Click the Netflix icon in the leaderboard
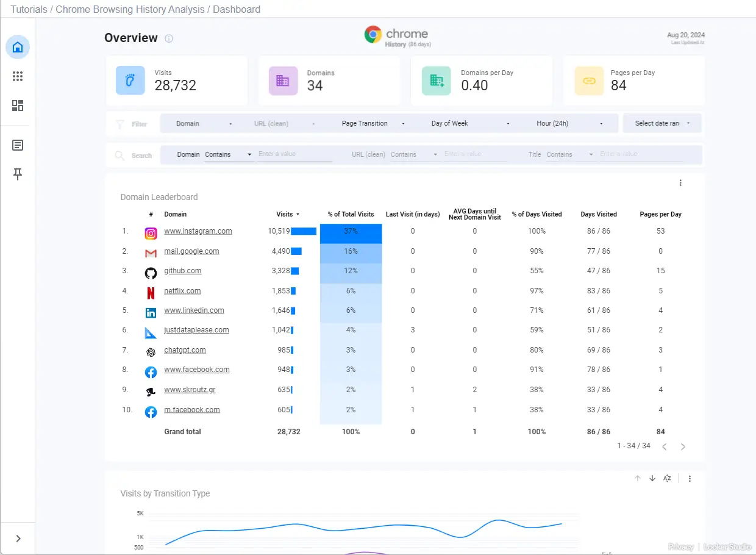The image size is (756, 555). [x=151, y=293]
